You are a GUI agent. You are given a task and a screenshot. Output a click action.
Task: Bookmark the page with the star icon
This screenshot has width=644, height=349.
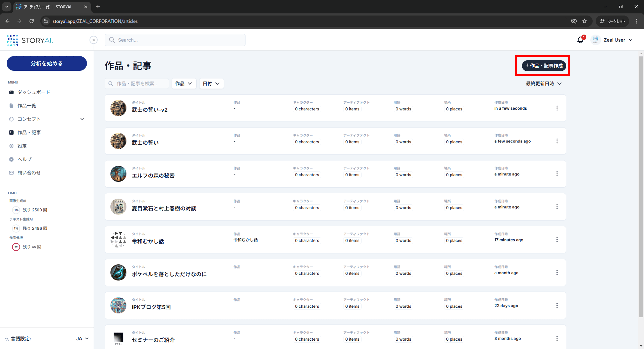(584, 21)
